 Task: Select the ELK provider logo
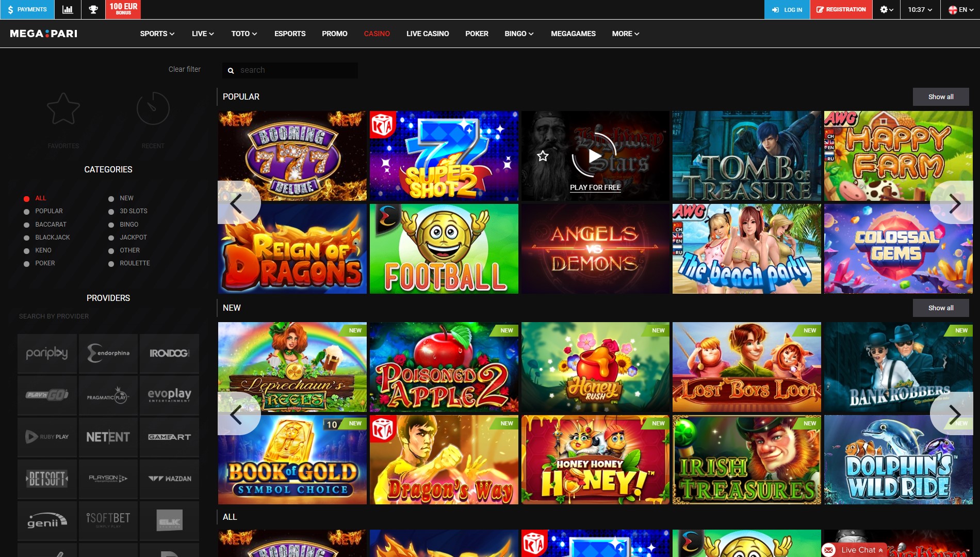169,521
